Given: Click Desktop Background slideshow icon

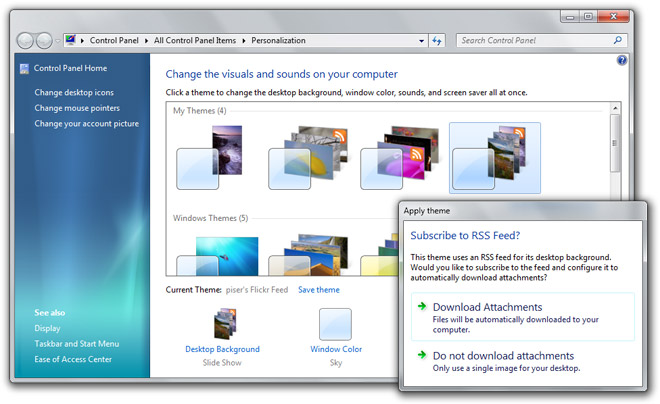Looking at the screenshot, I should tap(226, 324).
